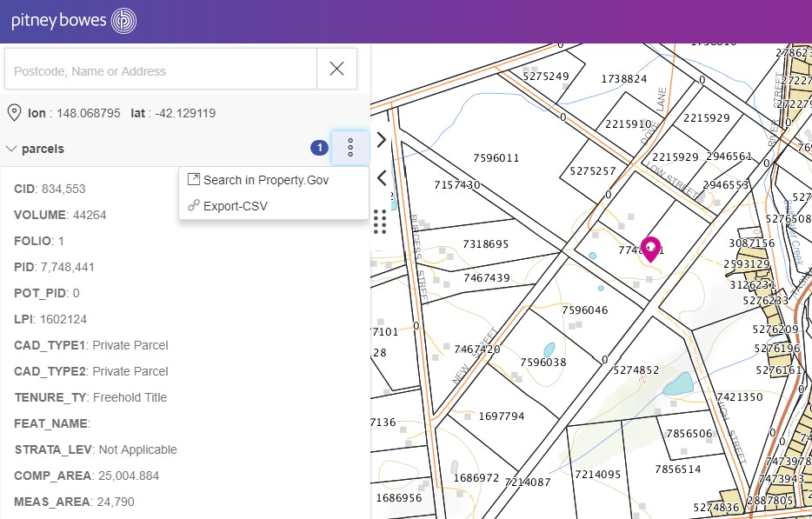Click the left-pointing panel arrow
Viewport: 812px width, 519px height.
tap(381, 177)
